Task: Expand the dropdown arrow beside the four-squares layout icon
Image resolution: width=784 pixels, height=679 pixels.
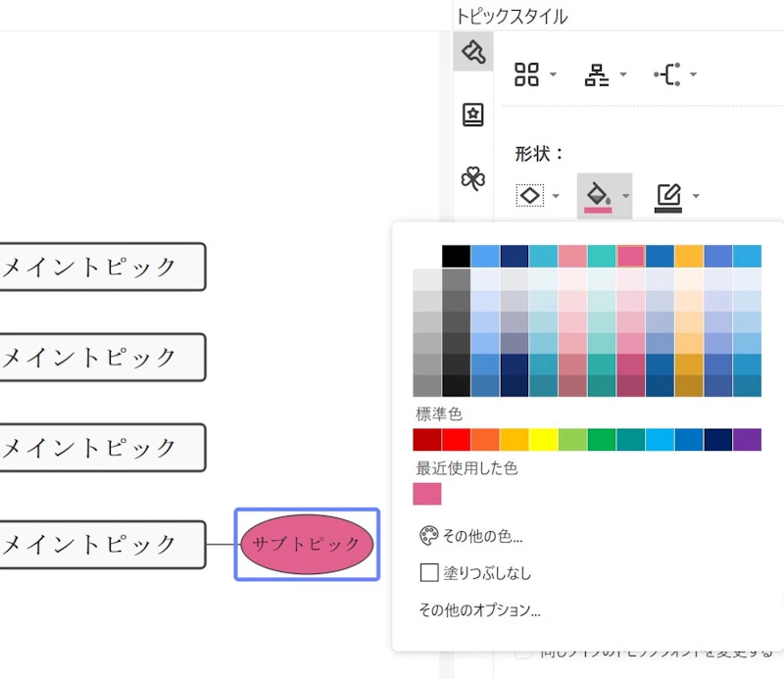Action: pyautogui.click(x=554, y=74)
